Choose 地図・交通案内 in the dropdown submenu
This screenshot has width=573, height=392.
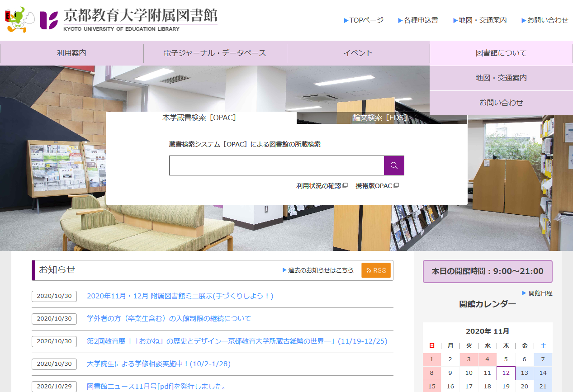click(501, 78)
